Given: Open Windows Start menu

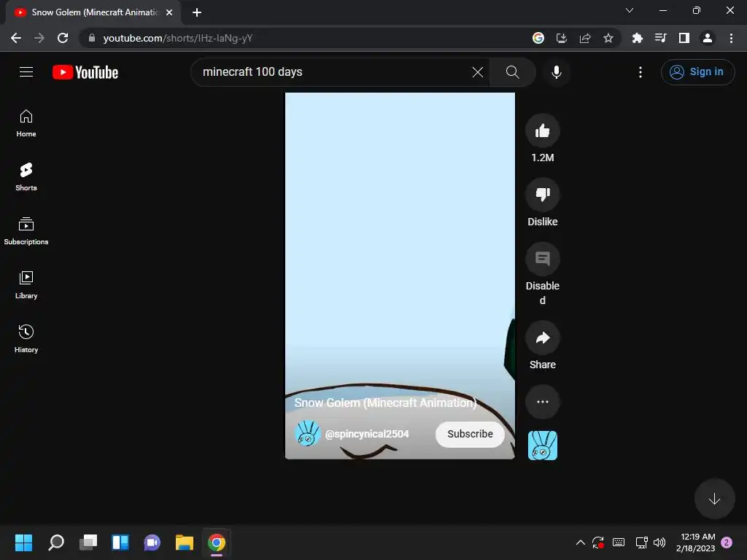Looking at the screenshot, I should (x=23, y=542).
